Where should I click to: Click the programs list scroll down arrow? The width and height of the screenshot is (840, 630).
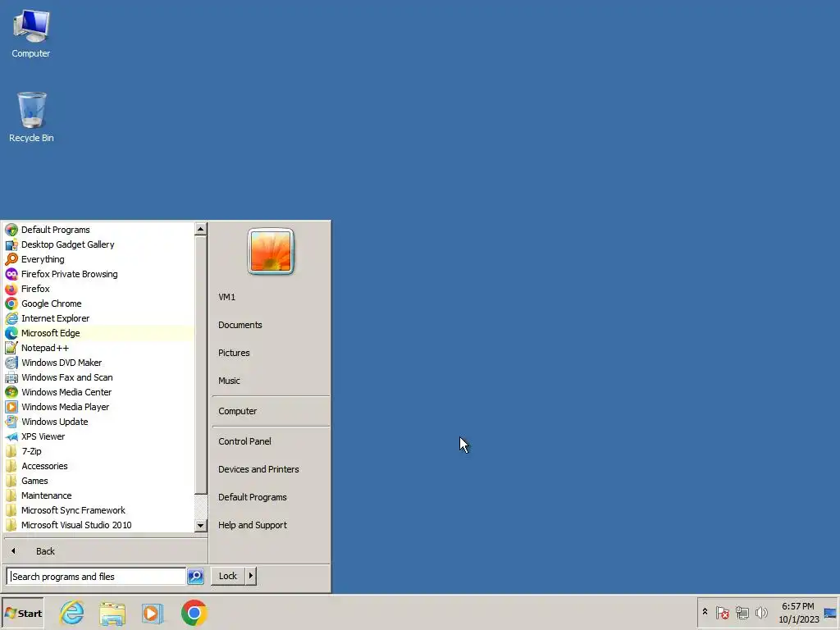200,526
